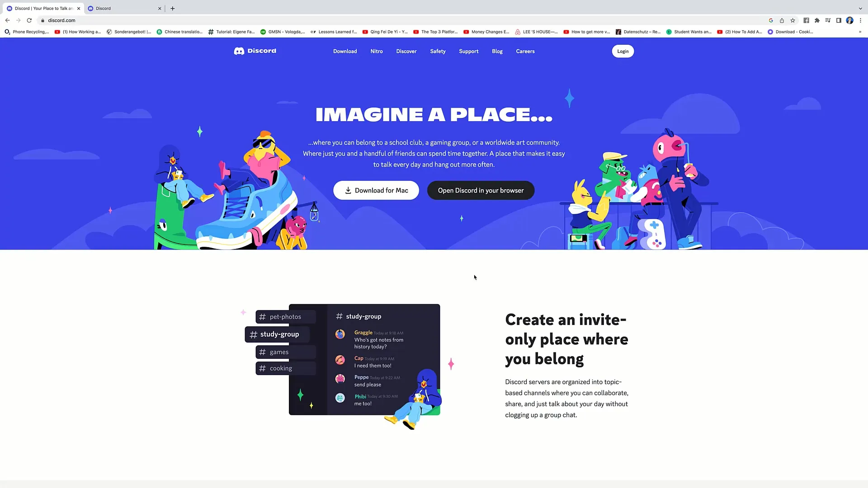This screenshot has width=868, height=488.
Task: Click the Nitro navigation icon
Action: pos(376,51)
